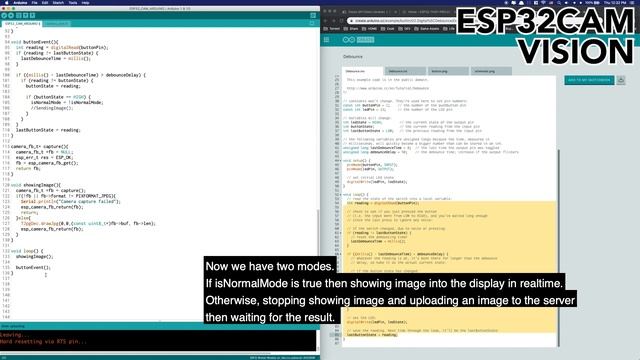
Task: Open the Game Assets bookmark folder
Action: [427, 29]
